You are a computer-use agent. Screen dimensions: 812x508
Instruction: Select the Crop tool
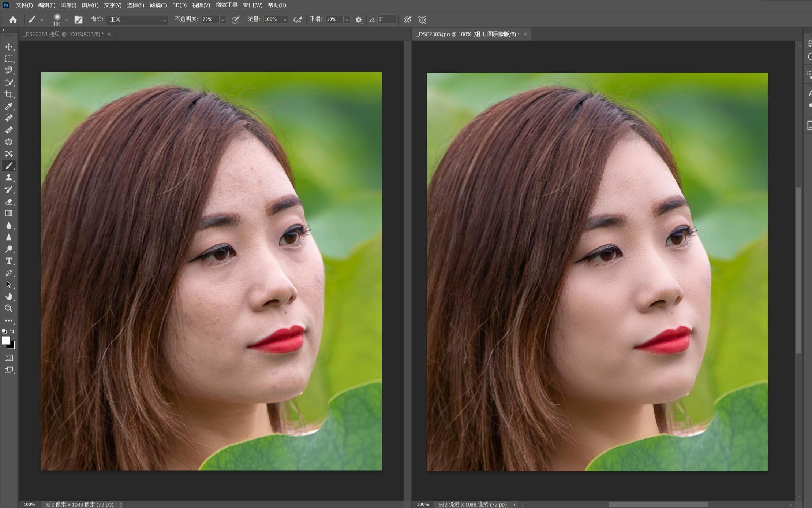pos(9,94)
